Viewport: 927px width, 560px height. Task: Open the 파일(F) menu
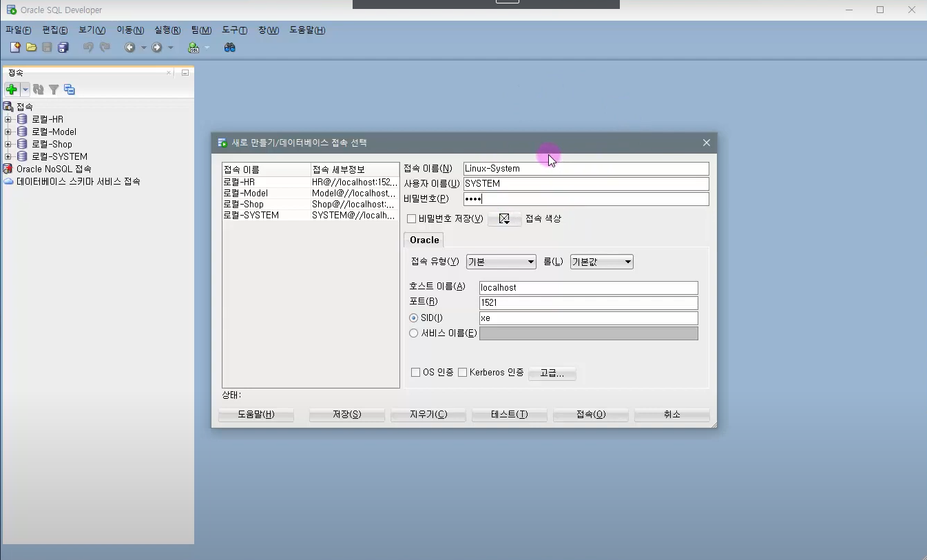[19, 30]
